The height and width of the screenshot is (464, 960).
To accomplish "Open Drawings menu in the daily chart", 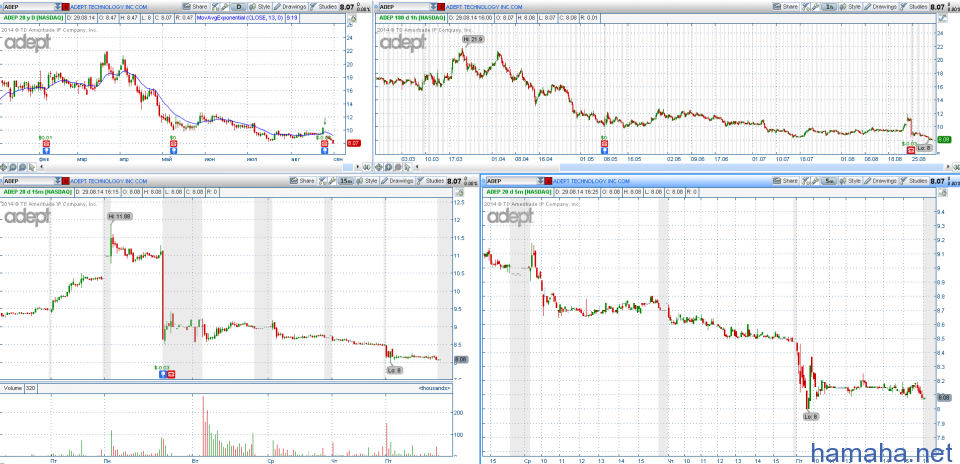I will click(x=290, y=7).
